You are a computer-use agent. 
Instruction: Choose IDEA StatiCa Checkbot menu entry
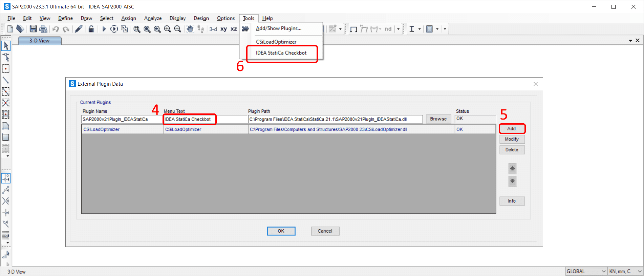(x=281, y=53)
